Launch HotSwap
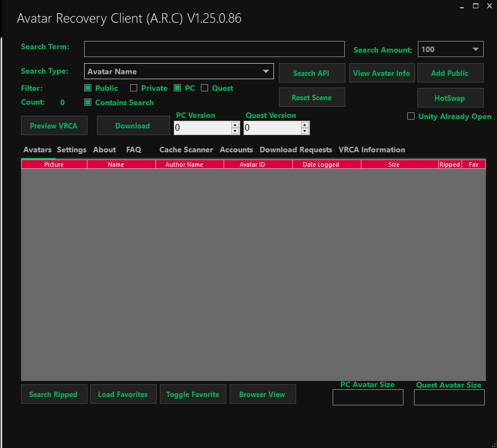 (451, 98)
